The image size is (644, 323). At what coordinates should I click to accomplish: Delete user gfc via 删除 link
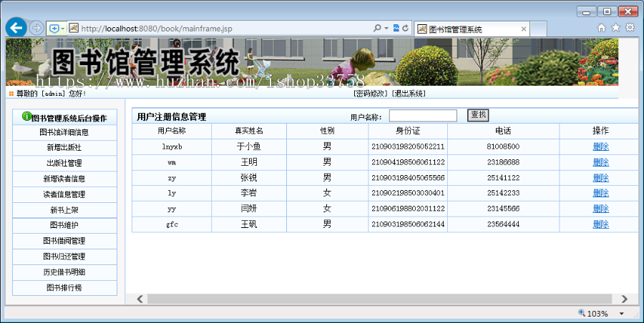pyautogui.click(x=600, y=224)
